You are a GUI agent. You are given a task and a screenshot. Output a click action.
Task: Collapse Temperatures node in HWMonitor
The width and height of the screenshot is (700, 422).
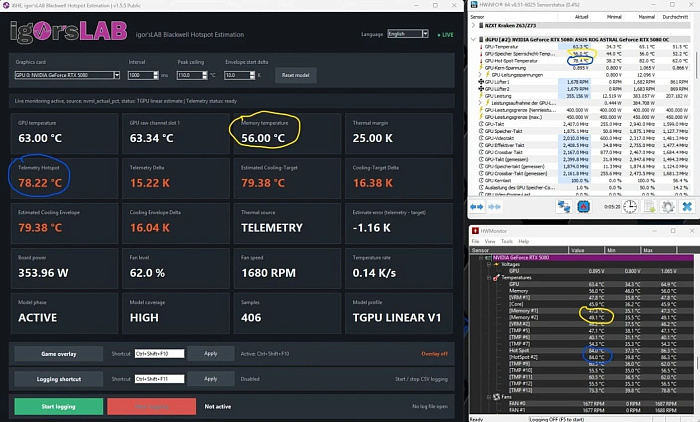[x=489, y=278]
